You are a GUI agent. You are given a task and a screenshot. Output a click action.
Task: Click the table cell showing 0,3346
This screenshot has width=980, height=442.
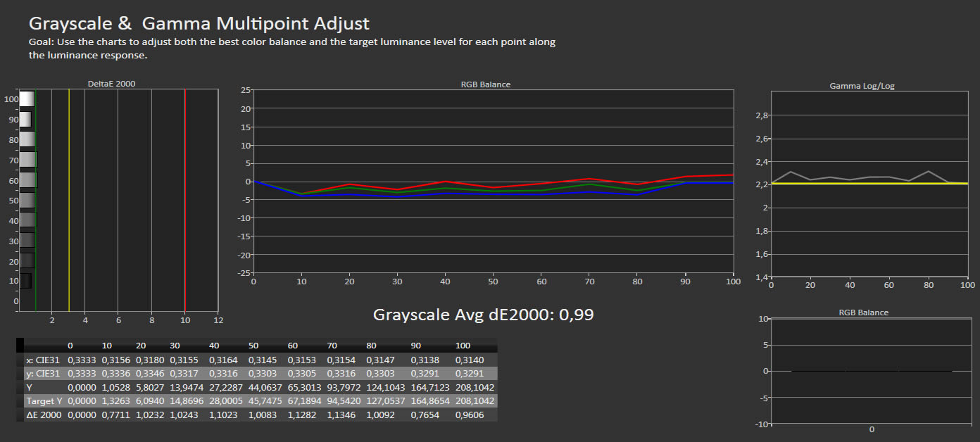[149, 373]
